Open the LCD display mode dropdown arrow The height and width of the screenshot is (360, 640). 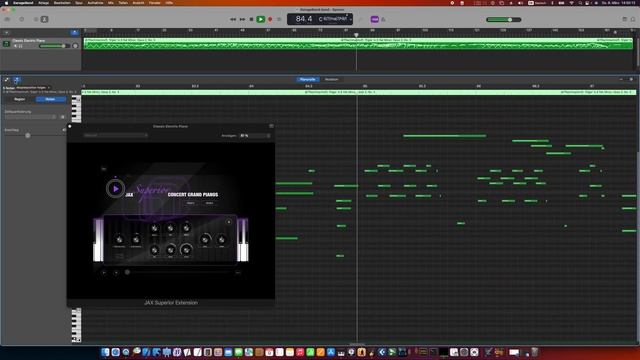click(350, 19)
